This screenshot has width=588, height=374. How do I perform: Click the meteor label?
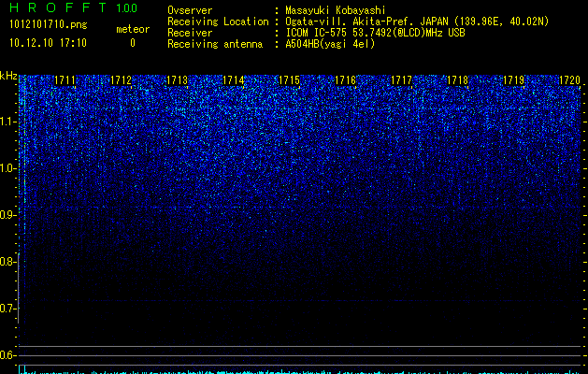[x=133, y=29]
